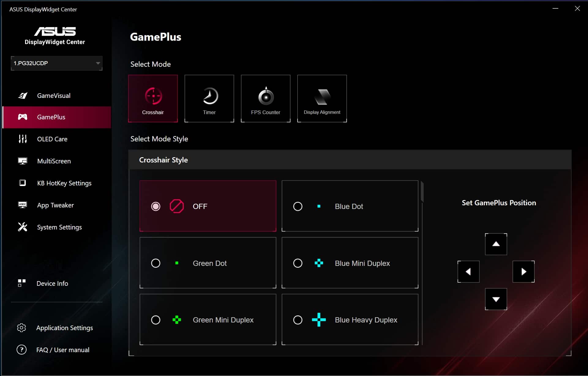588x376 pixels.
Task: Click the Crosshair mode tile
Action: click(x=153, y=99)
